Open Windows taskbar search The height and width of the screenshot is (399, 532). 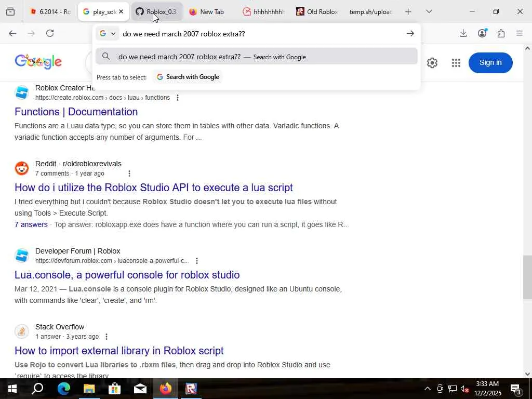[x=37, y=389]
